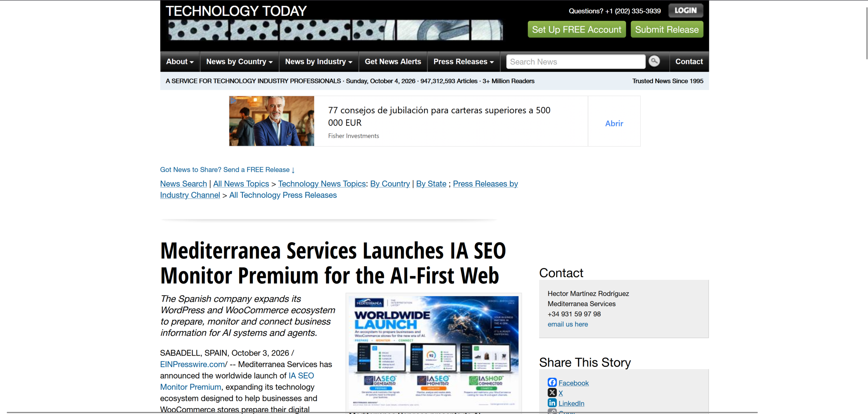868x414 pixels.
Task: Click the email us here link
Action: click(x=568, y=324)
